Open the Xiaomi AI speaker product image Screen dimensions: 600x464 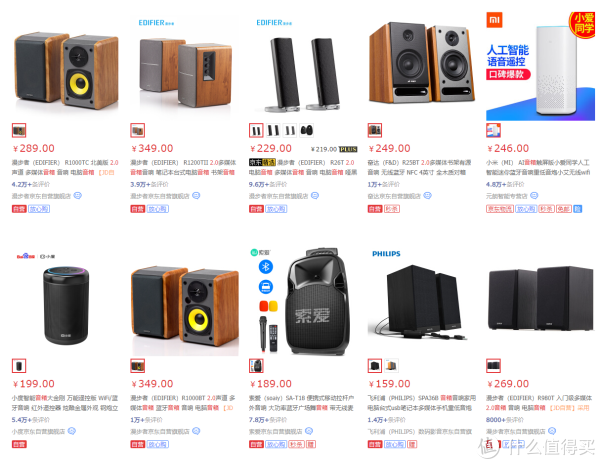[x=540, y=66]
